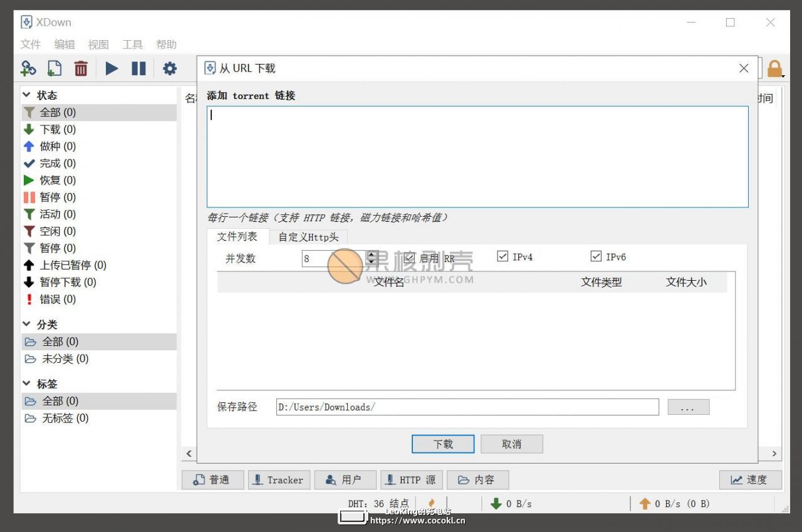Viewport: 802px width, 532px height.
Task: Select the 活动 (0) active filter
Action: pos(99,214)
